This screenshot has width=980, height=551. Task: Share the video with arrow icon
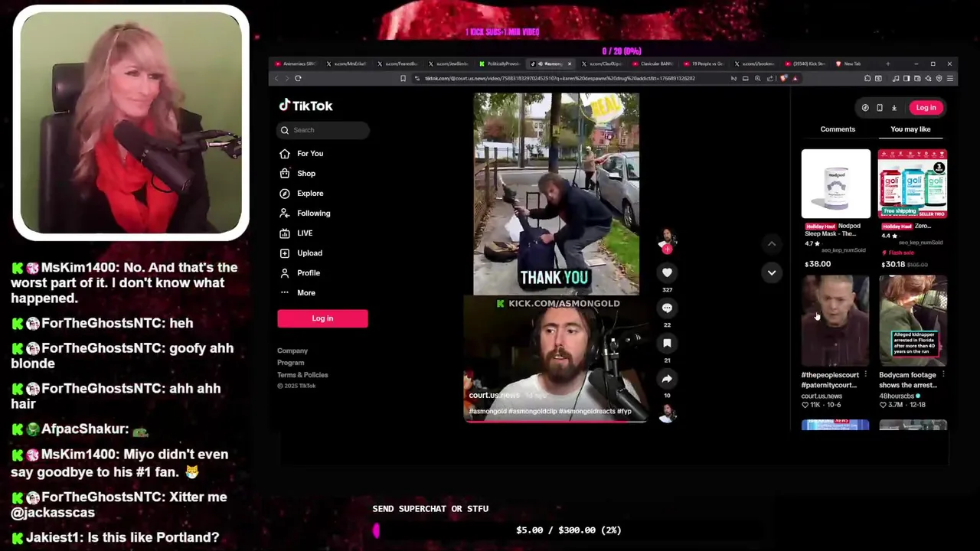(667, 379)
